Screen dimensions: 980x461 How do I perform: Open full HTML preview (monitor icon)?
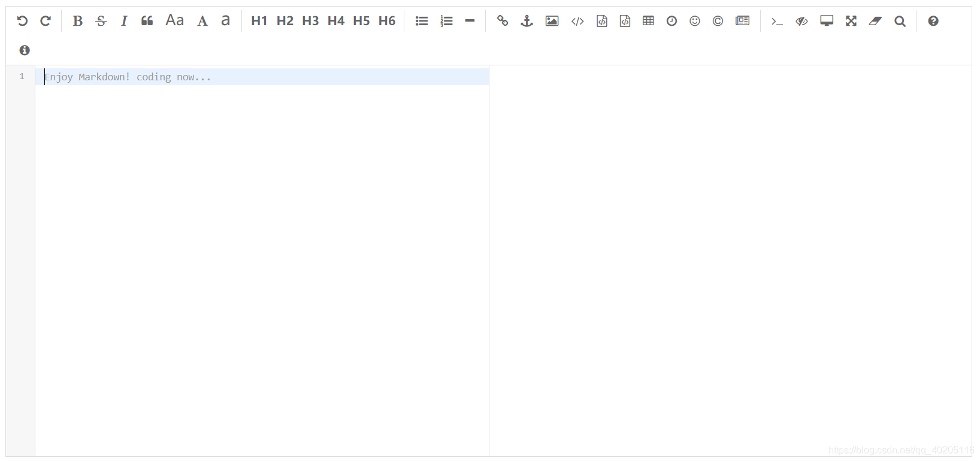(827, 21)
